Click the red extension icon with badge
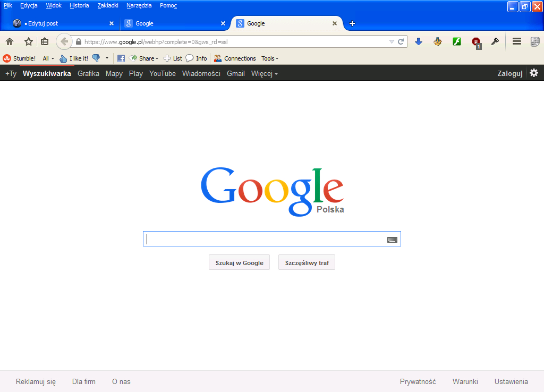544x392 pixels. point(477,42)
